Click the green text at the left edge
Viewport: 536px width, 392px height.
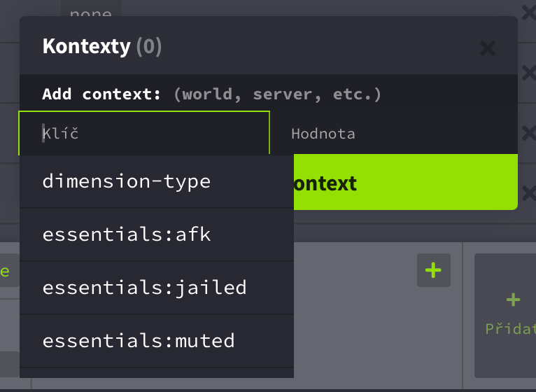click(5, 272)
